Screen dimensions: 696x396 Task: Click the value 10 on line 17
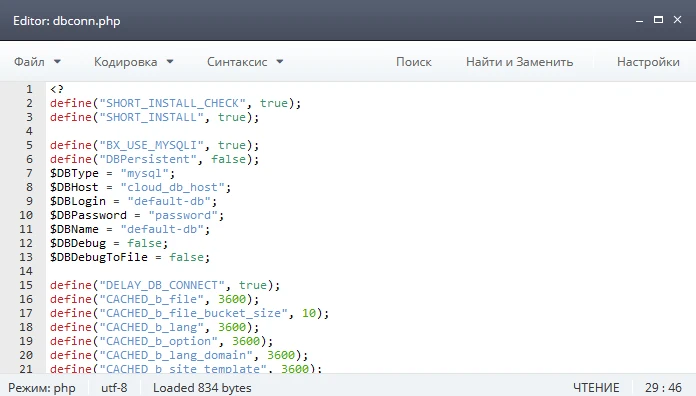309,313
